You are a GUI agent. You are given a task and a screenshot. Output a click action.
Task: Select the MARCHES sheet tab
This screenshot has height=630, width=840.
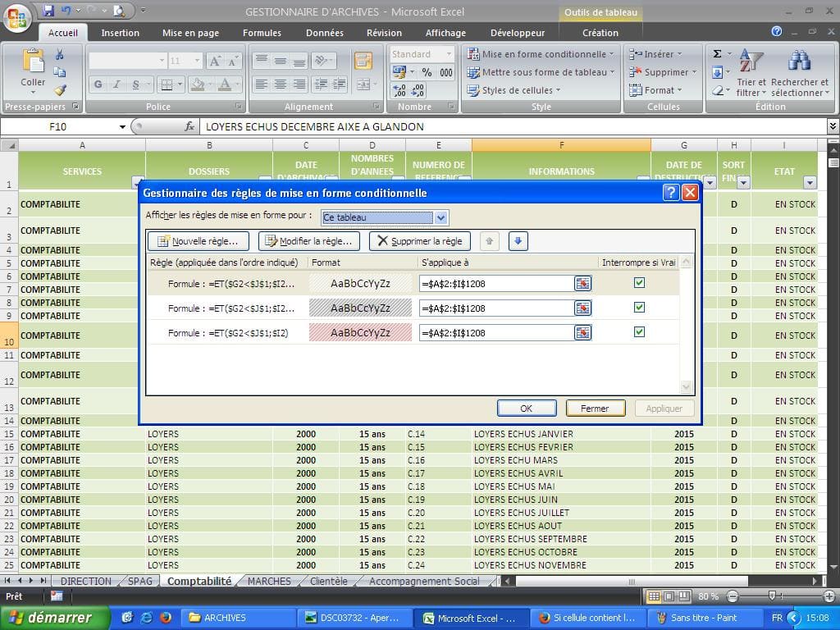point(269,581)
